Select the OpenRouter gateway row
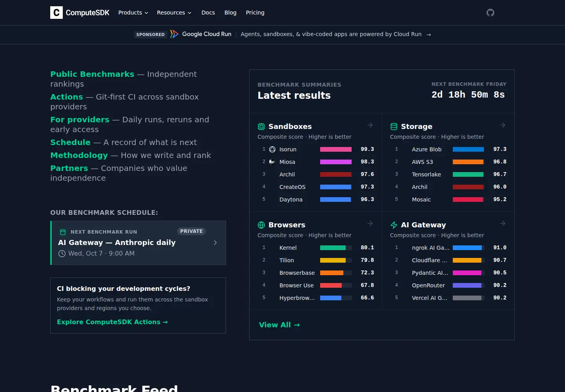 [x=448, y=285]
